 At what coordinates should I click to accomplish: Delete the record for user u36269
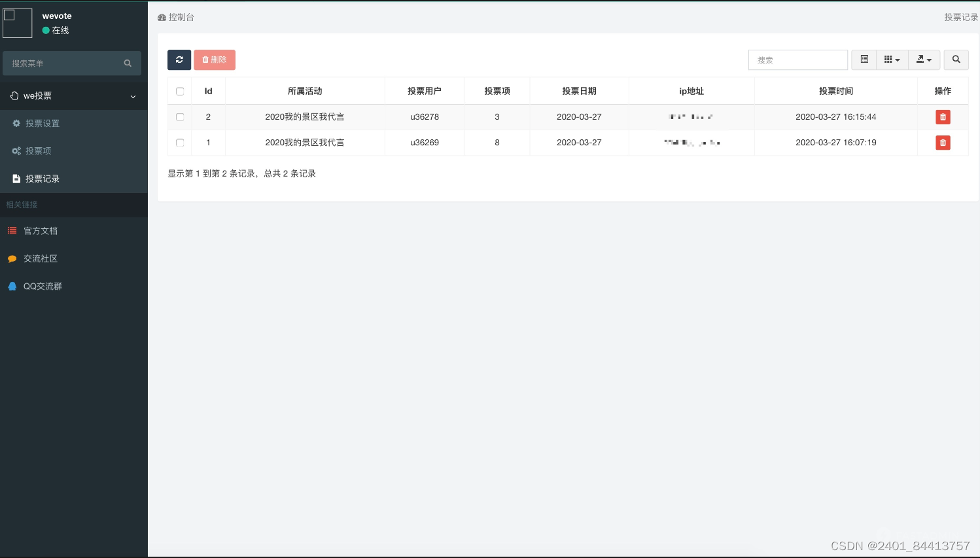coord(943,143)
